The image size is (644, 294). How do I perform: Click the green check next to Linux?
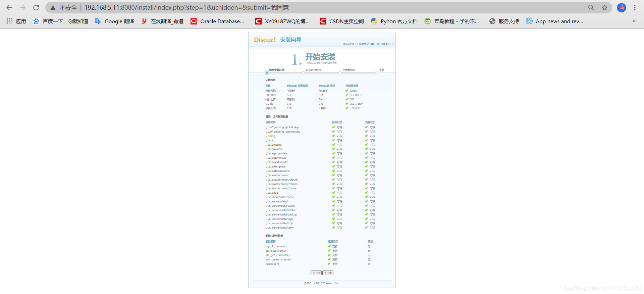347,91
